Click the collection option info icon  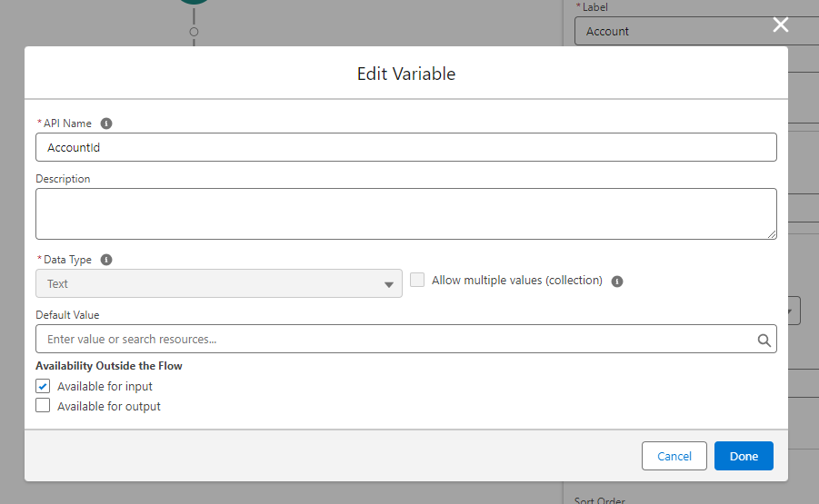click(x=617, y=282)
